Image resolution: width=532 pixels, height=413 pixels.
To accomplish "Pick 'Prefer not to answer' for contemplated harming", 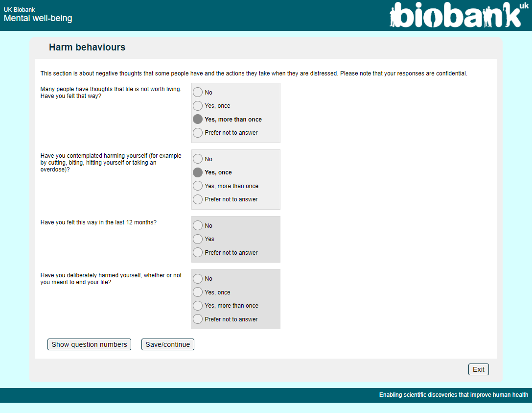I will tap(198, 199).
